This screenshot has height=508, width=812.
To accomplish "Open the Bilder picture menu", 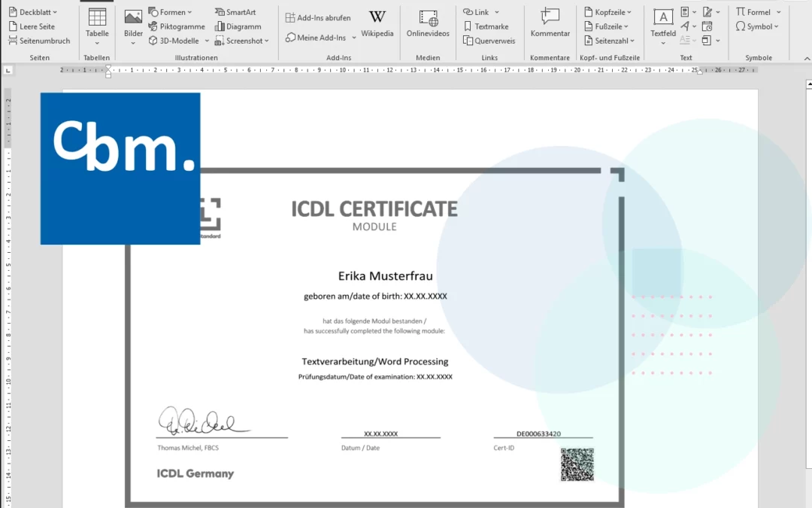I will 133,27.
